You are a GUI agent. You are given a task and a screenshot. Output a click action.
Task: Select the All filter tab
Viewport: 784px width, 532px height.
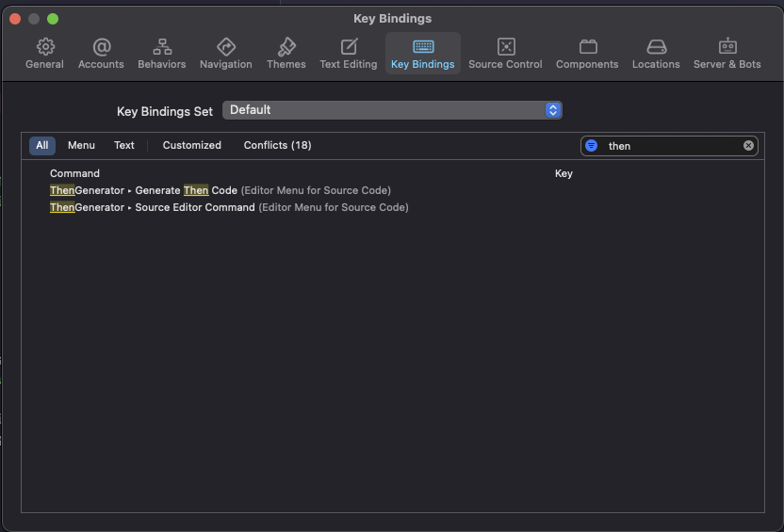pyautogui.click(x=42, y=145)
